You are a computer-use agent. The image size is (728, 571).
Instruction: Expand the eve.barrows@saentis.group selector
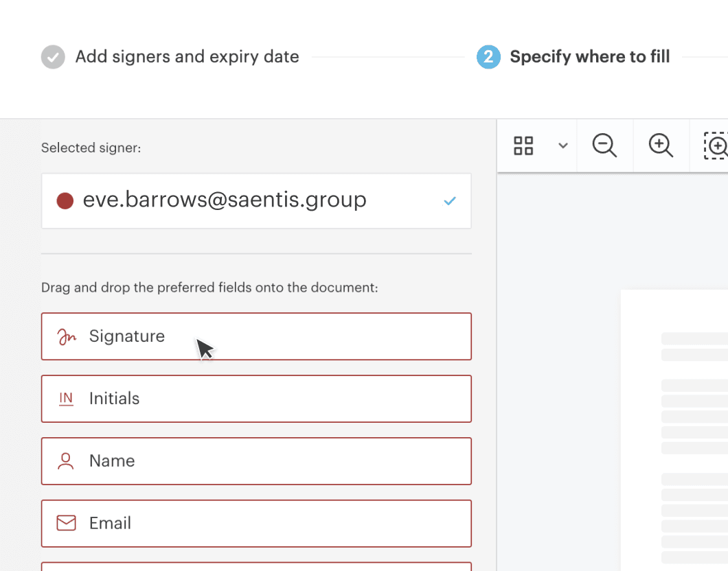pyautogui.click(x=256, y=200)
